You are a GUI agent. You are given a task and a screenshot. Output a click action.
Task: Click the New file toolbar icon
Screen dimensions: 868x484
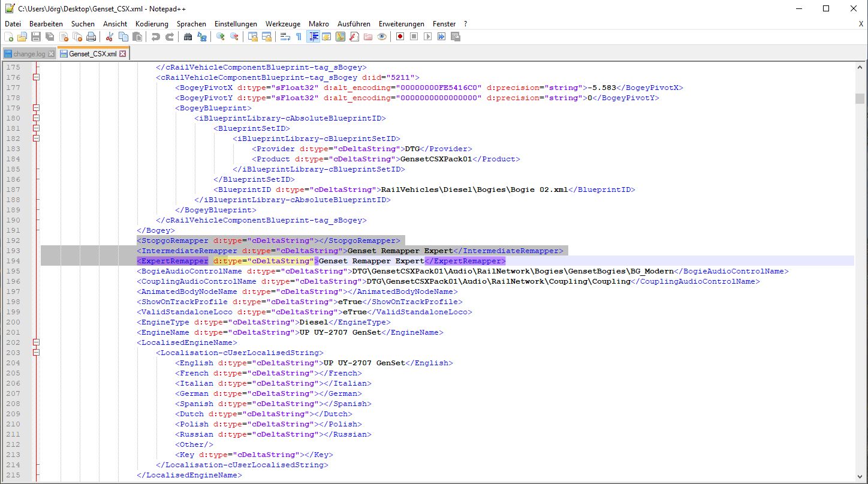[8, 37]
